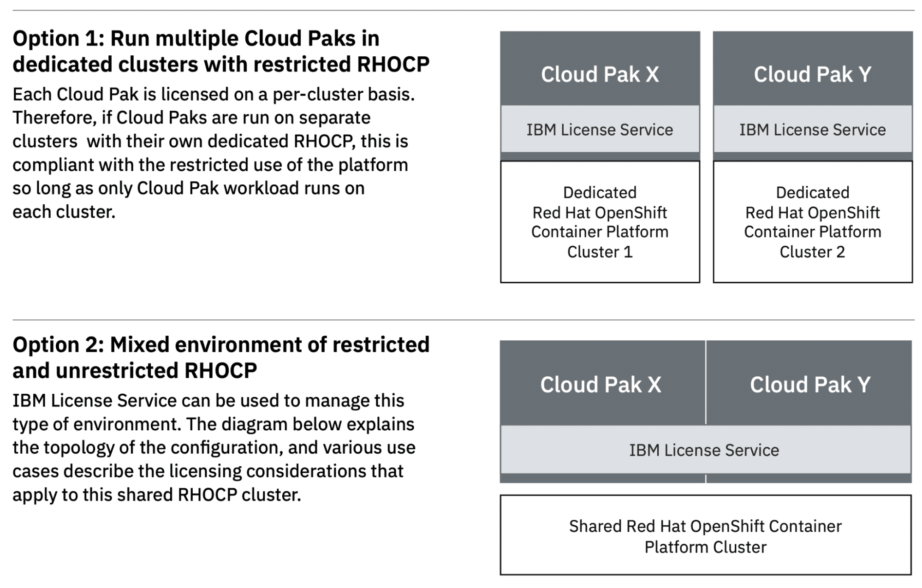The height and width of the screenshot is (588, 922).
Task: Click the paragraph starting 'Each Cloud Pak is licensed'
Action: point(214,153)
